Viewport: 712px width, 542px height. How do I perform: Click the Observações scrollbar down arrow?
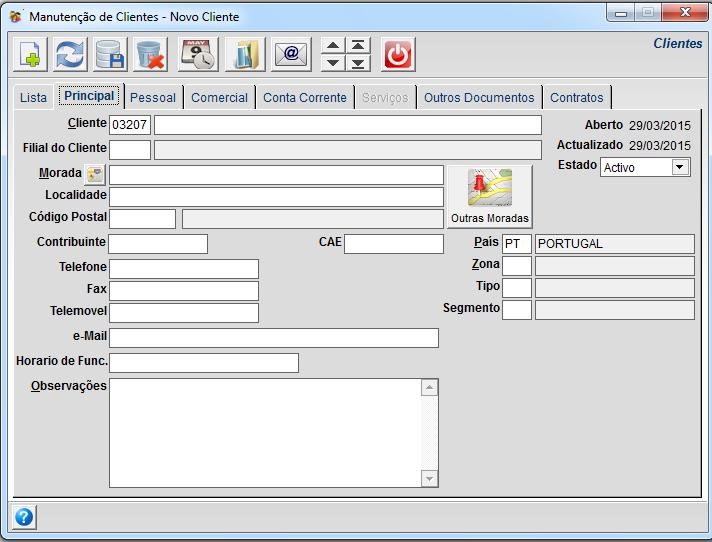coord(429,479)
